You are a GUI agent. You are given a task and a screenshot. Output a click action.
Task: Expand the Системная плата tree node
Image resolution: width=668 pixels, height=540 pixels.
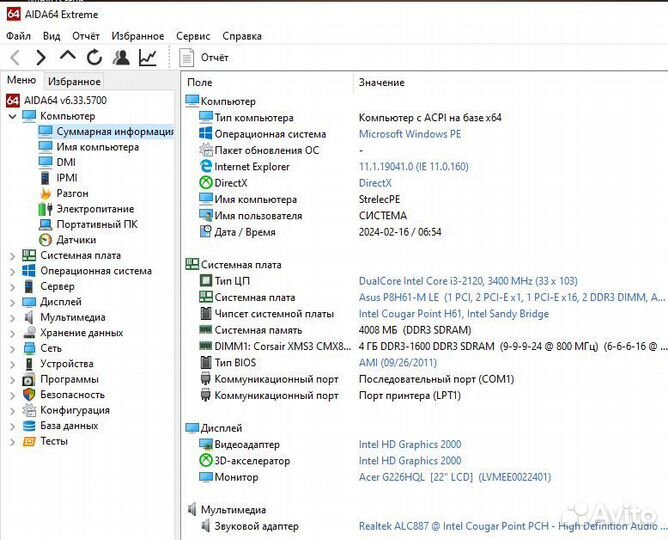click(12, 256)
